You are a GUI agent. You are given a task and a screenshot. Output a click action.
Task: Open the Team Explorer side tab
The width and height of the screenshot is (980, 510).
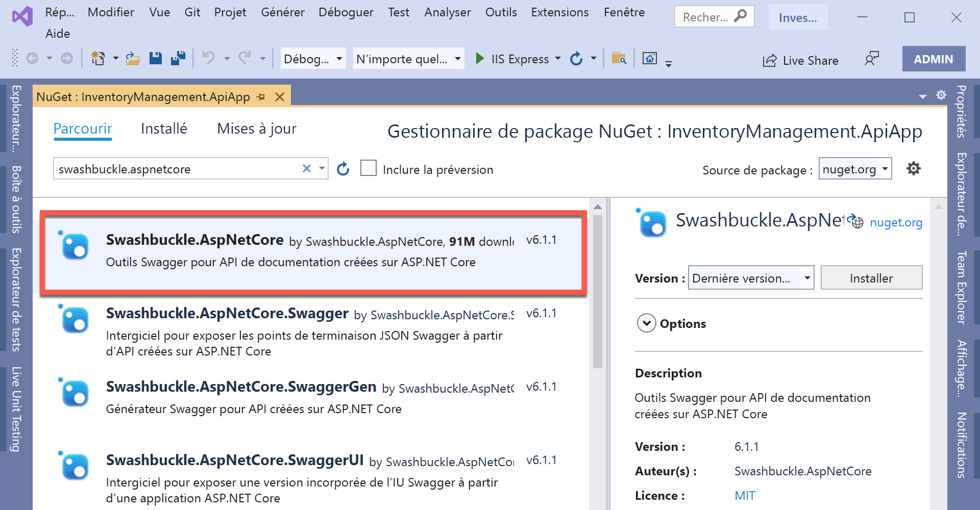tap(961, 287)
